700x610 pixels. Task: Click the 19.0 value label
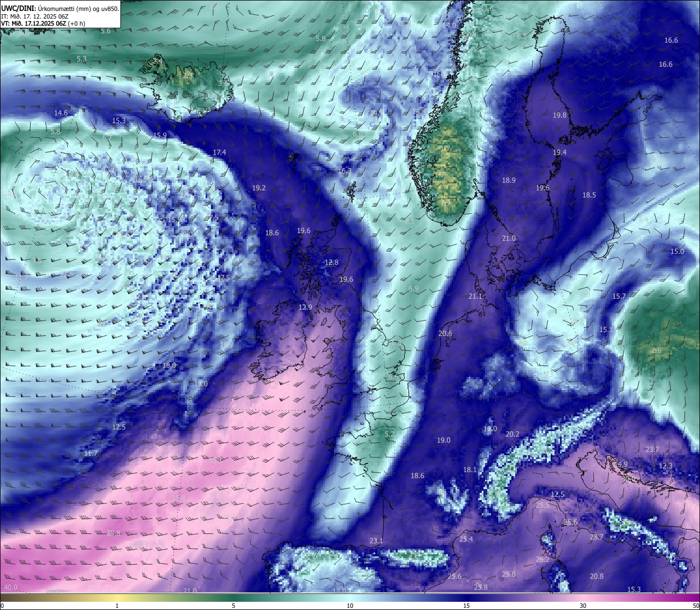444,440
